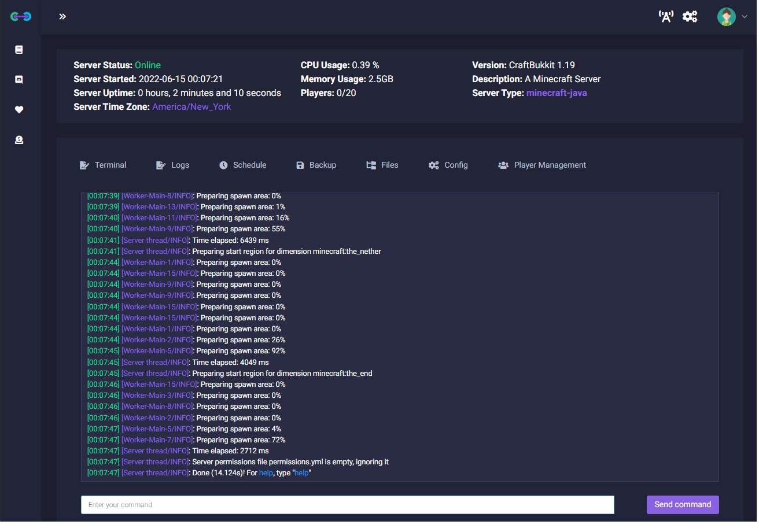Click the heart icon in the sidebar
This screenshot has width=759, height=532.
(19, 110)
